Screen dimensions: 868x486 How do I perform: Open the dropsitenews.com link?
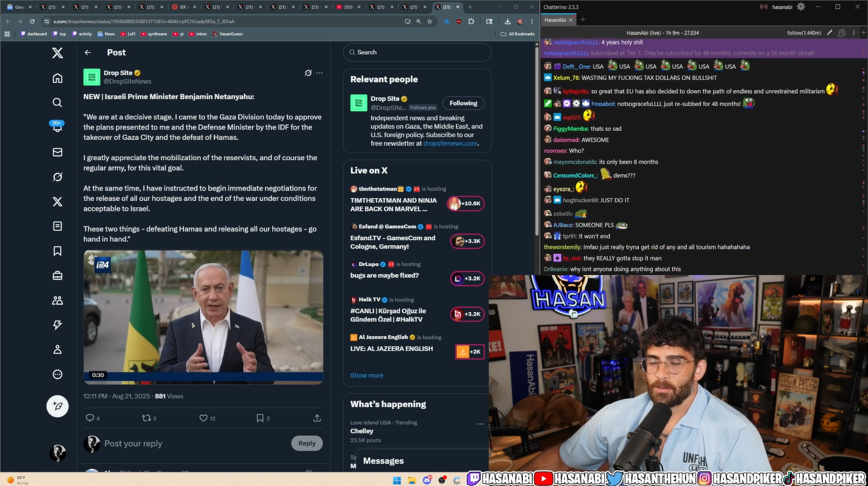(x=450, y=144)
